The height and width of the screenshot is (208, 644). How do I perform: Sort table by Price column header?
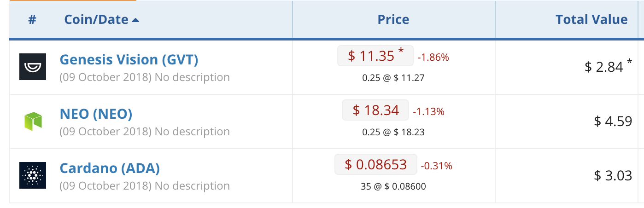pyautogui.click(x=393, y=20)
